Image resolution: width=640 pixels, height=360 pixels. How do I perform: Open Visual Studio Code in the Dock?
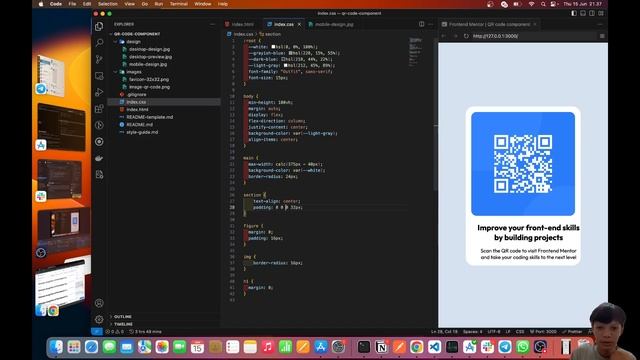point(434,347)
